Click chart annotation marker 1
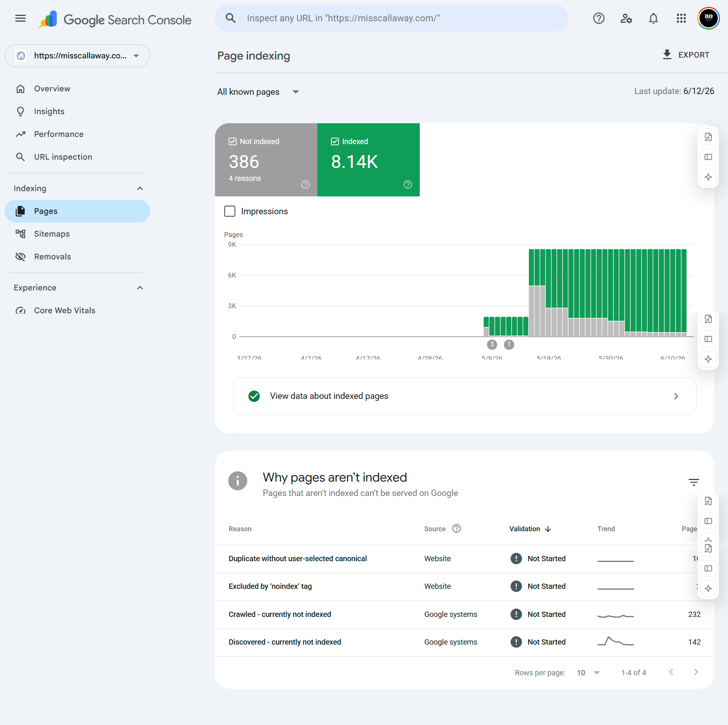Screen dimensions: 728x725 509,344
